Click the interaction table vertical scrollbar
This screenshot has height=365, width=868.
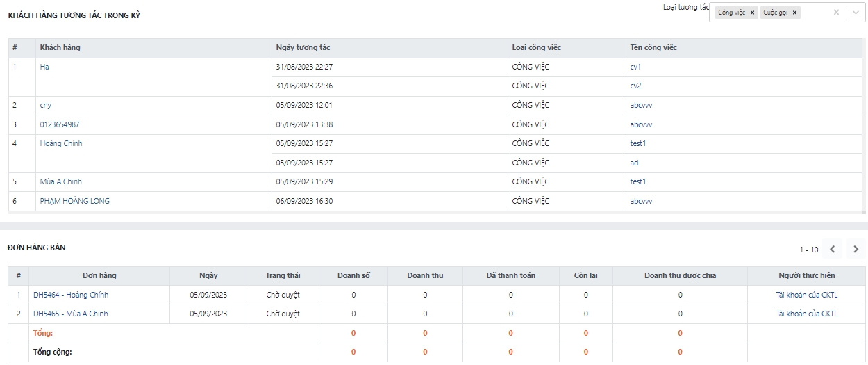tap(863, 125)
